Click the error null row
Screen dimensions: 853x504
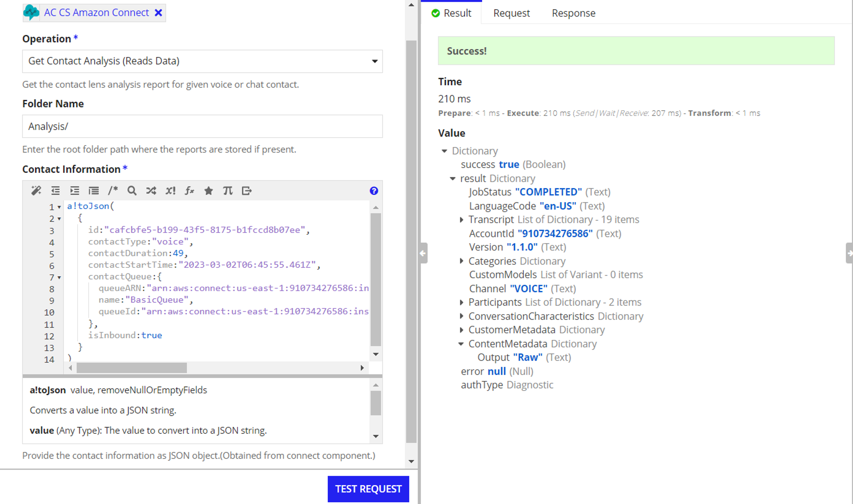497,372
